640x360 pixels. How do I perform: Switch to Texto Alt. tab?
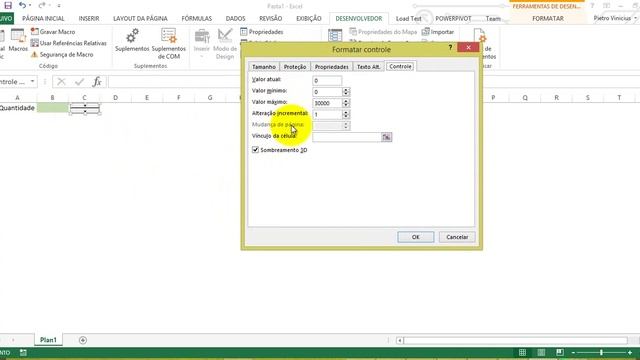(x=369, y=67)
